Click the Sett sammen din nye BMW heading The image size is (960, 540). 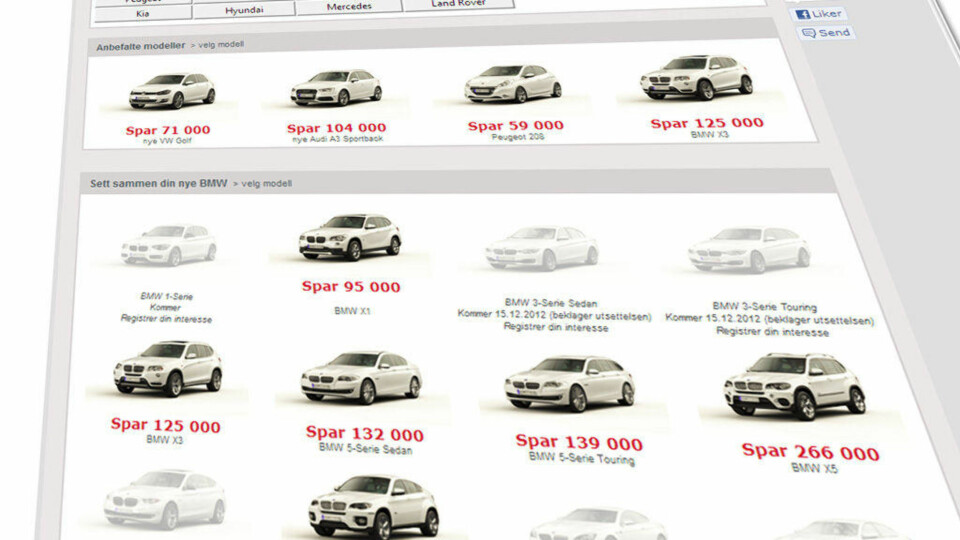[x=159, y=183]
